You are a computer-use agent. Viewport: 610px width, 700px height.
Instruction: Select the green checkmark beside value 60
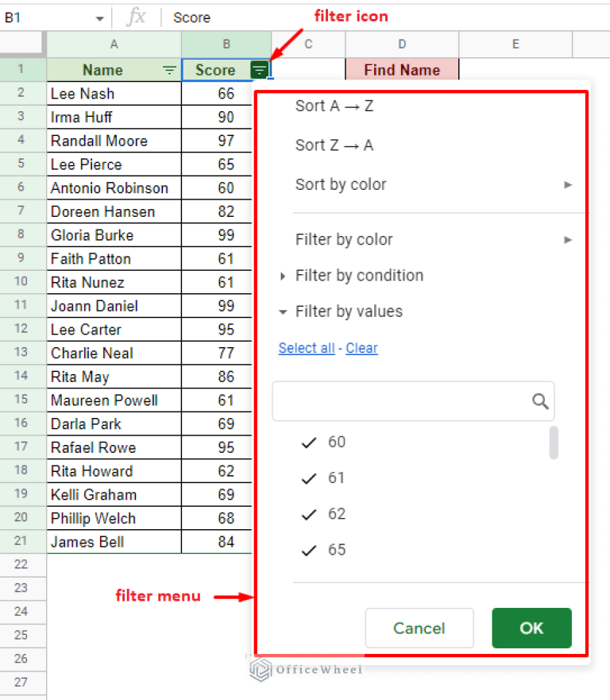309,443
